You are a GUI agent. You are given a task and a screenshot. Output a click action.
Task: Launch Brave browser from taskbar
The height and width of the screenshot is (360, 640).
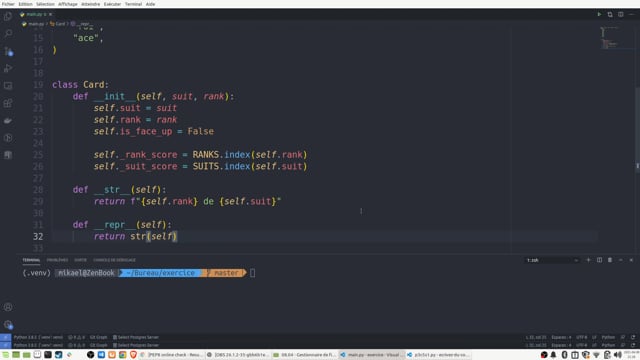[133, 355]
